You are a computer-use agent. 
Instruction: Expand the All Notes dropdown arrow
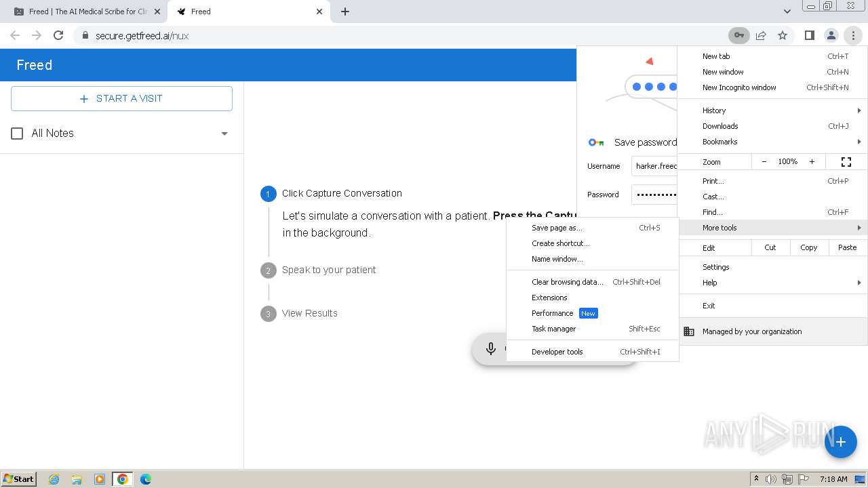(x=224, y=134)
